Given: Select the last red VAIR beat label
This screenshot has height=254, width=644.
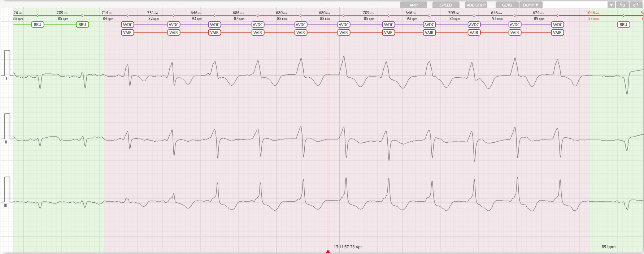Looking at the screenshot, I should click(x=557, y=33).
